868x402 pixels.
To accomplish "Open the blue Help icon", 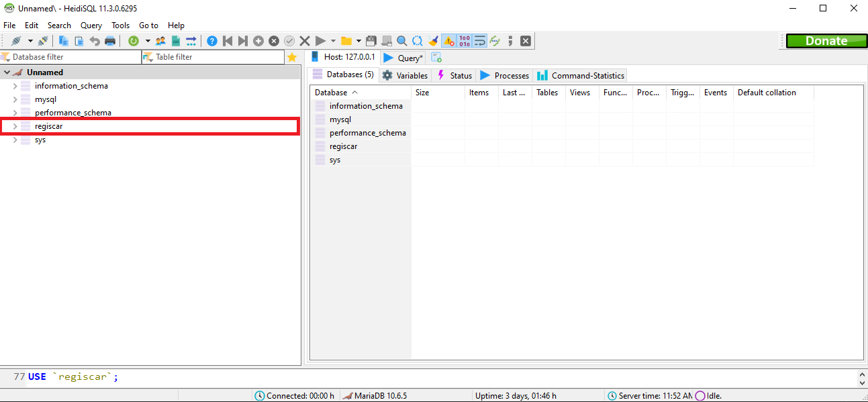I will 212,41.
